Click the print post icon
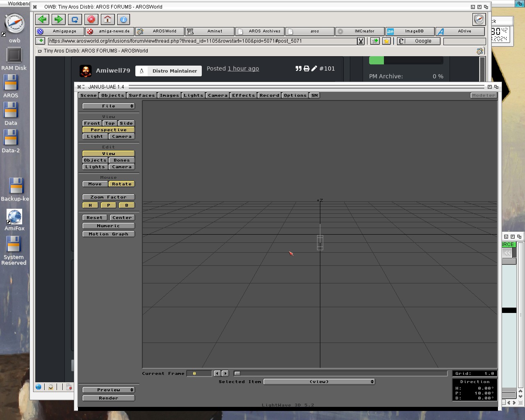Viewport: 525px width, 420px height. pyautogui.click(x=306, y=68)
